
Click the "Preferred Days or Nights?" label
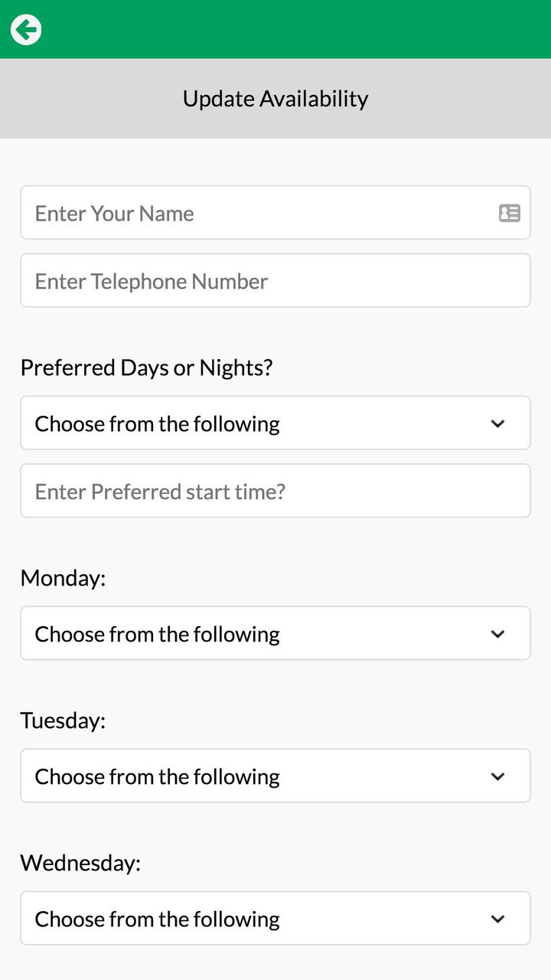coord(146,367)
